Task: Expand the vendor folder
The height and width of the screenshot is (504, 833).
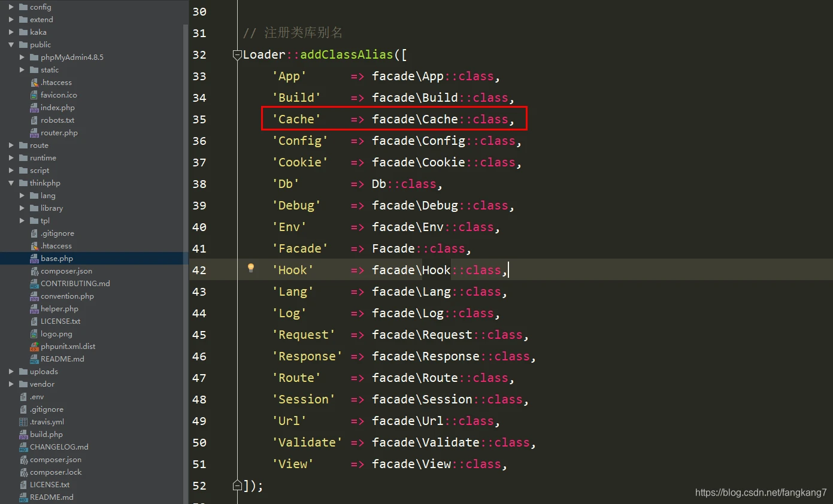Action: 11,384
